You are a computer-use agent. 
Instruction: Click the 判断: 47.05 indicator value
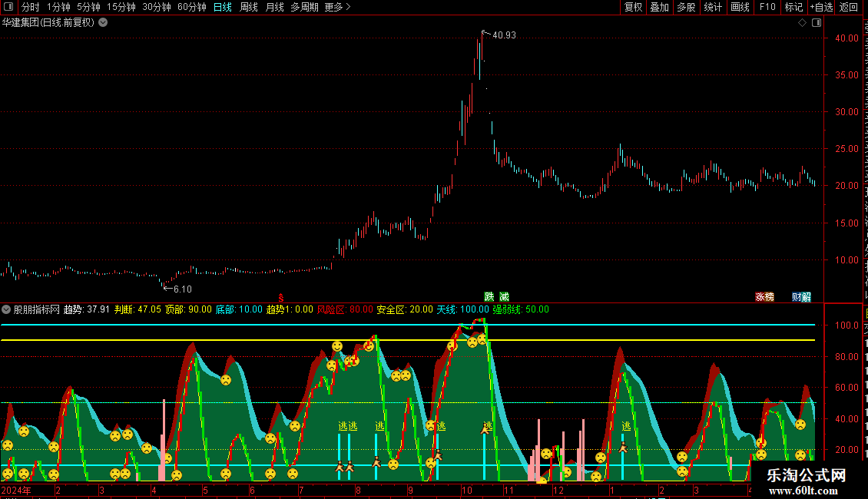(137, 309)
